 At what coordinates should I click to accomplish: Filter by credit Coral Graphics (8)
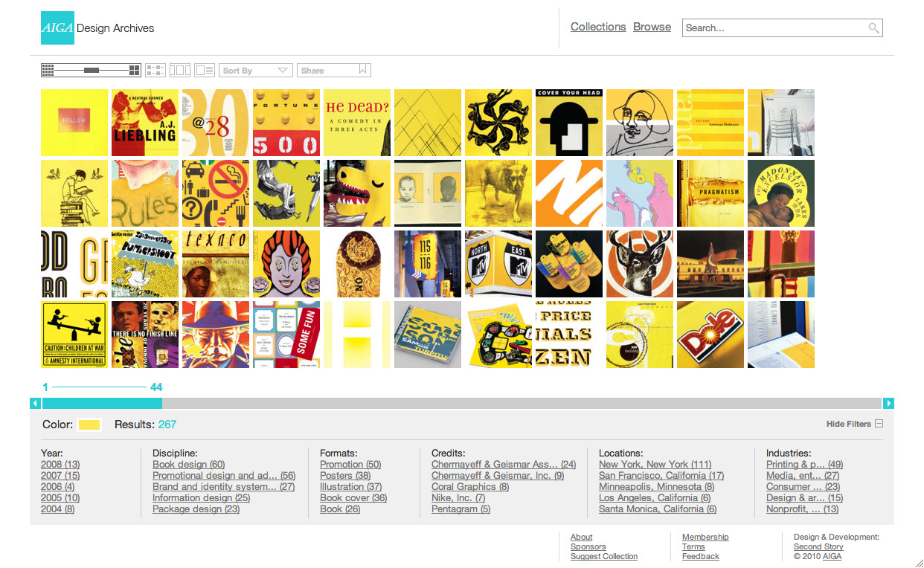[x=470, y=487]
